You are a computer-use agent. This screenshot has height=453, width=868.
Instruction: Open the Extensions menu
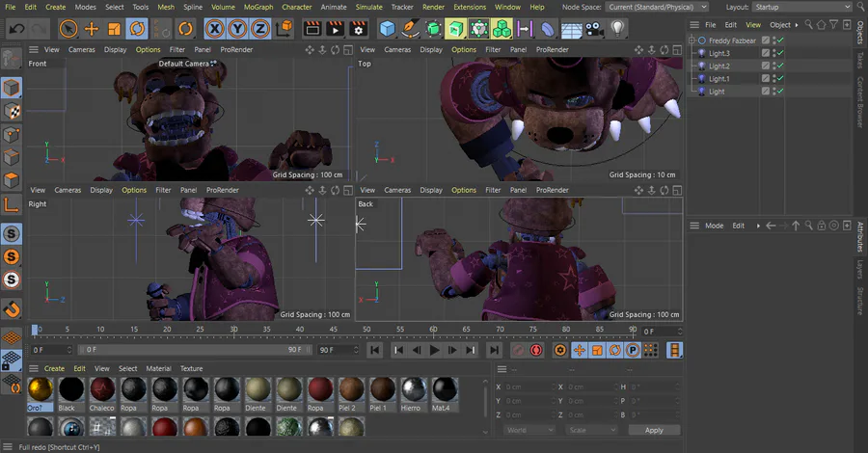pos(470,7)
